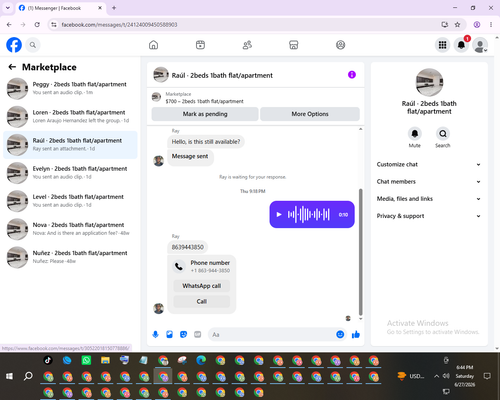The height and width of the screenshot is (400, 500).
Task: Open the browser three-dot menu
Action: coord(491,24)
